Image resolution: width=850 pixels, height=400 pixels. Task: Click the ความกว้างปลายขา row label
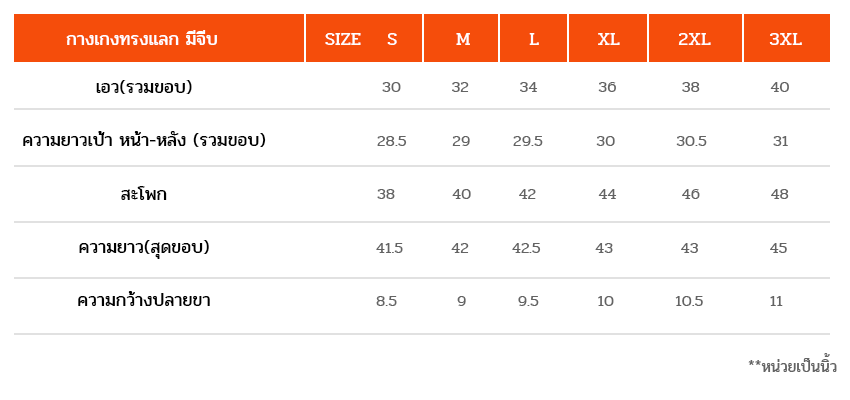click(144, 301)
